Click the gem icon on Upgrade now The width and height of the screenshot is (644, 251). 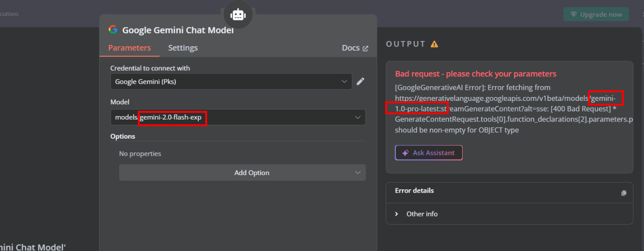pos(573,14)
